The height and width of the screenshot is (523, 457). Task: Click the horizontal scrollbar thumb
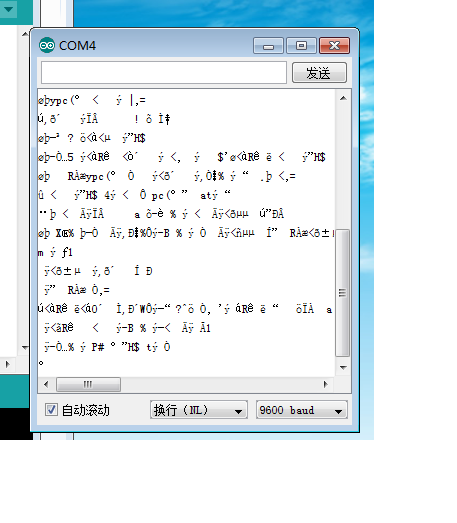(x=88, y=384)
